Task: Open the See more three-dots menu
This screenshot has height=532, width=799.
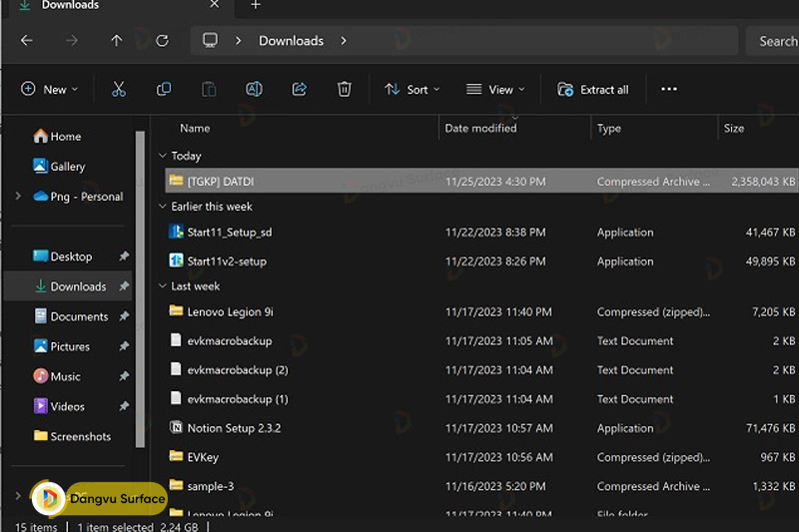Action: click(x=669, y=89)
